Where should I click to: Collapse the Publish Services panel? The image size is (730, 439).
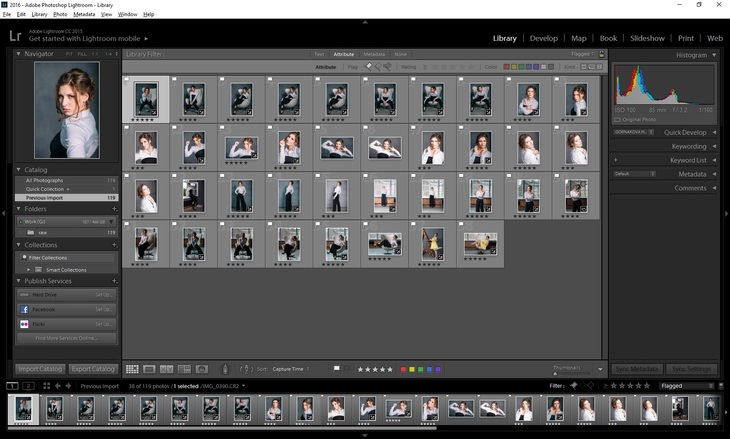(x=19, y=281)
